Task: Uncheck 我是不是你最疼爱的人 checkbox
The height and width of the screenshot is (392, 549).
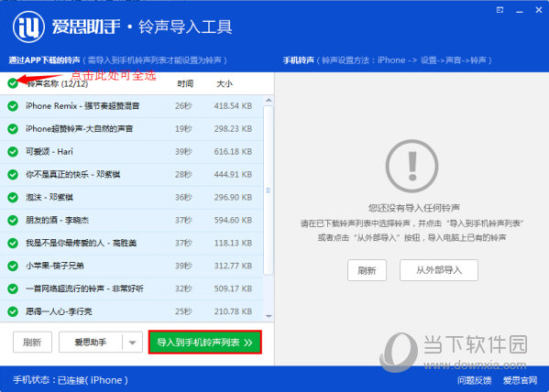Action: pos(13,243)
